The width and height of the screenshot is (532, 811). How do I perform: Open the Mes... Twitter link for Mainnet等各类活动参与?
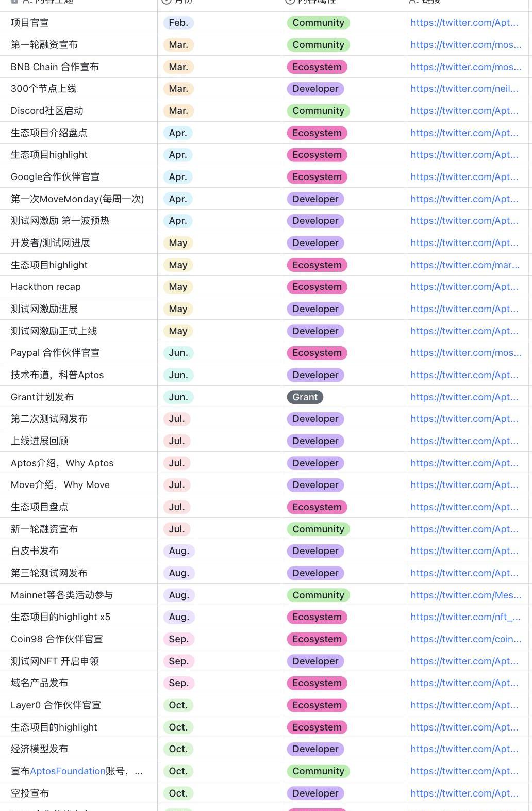[465, 595]
